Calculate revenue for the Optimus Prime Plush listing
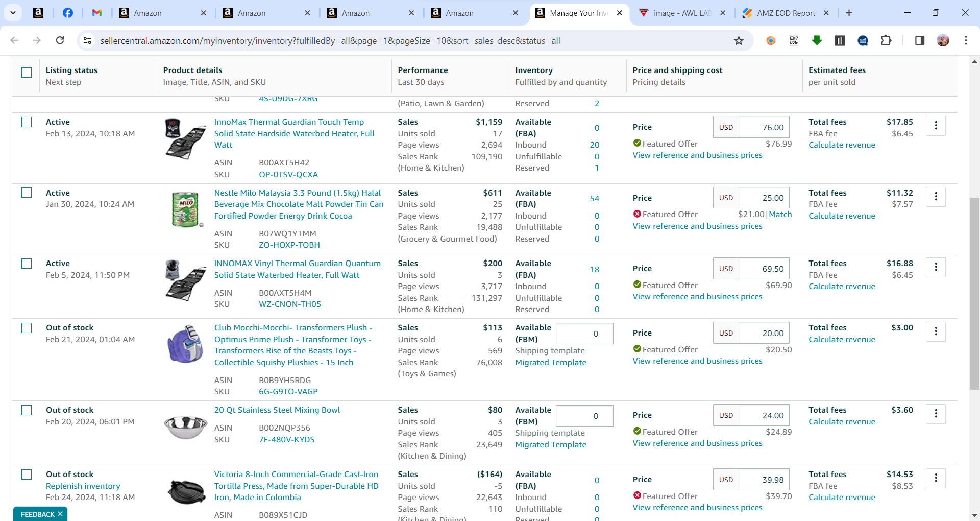This screenshot has height=521, width=980. 842,340
